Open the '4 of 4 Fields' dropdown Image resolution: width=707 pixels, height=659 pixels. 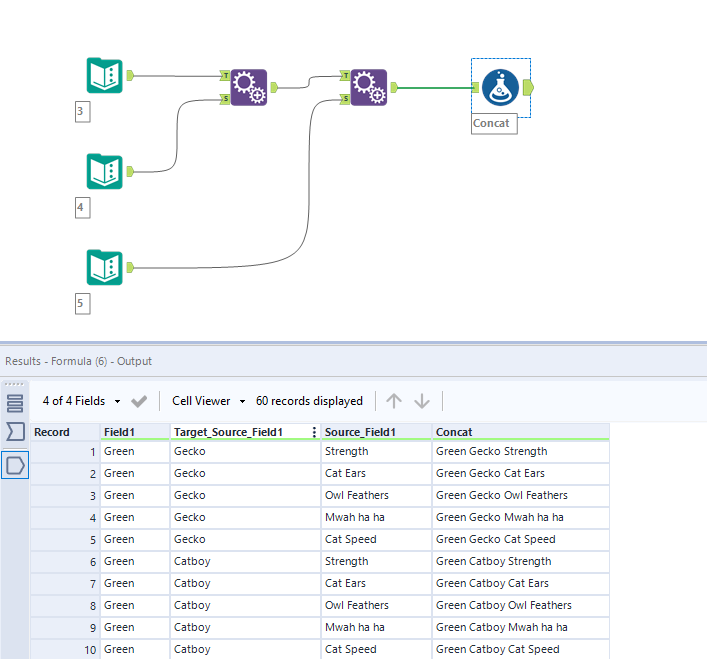81,401
